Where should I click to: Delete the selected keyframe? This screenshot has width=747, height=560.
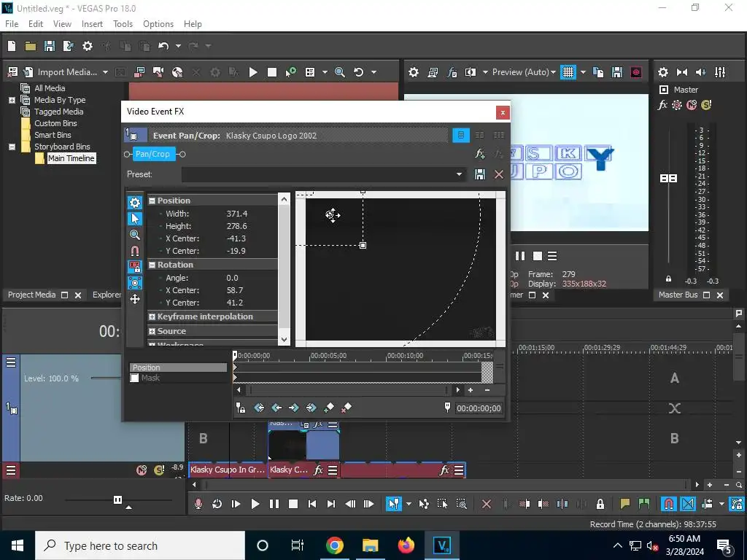(347, 408)
